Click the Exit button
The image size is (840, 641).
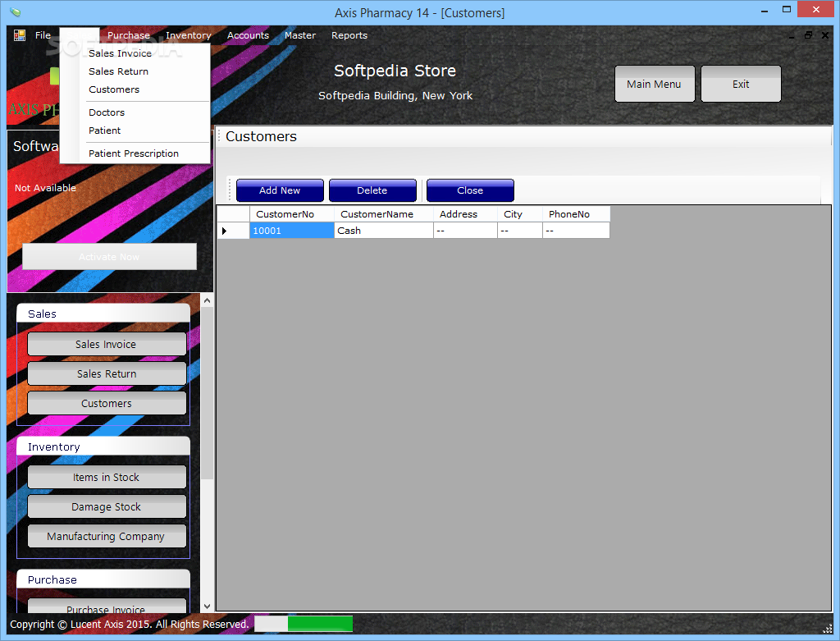click(741, 85)
